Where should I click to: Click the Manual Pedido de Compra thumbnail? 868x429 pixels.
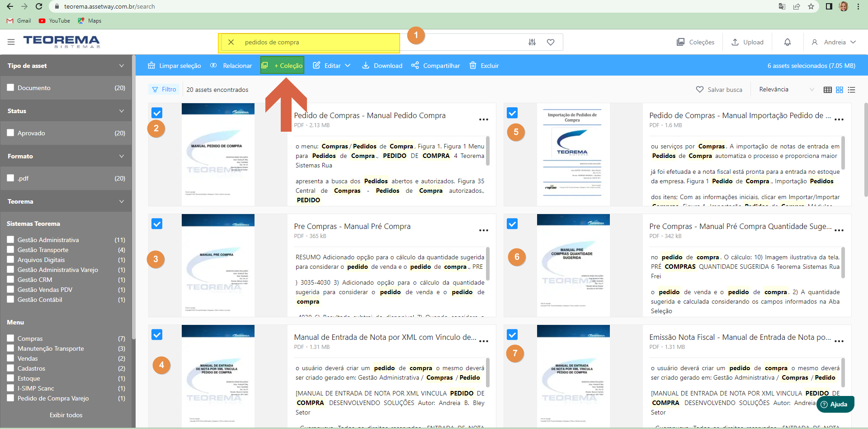tap(218, 154)
